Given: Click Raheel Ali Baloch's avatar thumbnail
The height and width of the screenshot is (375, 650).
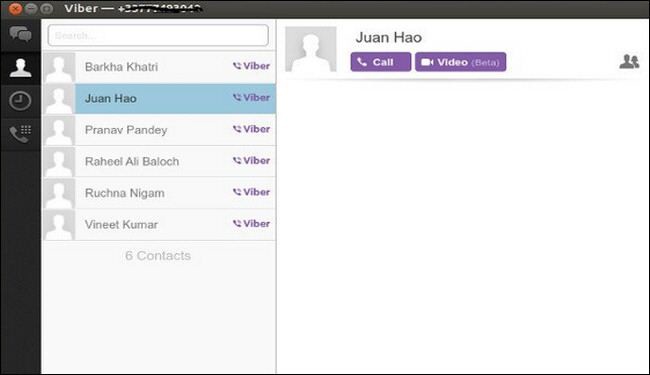Looking at the screenshot, I should click(x=59, y=162).
